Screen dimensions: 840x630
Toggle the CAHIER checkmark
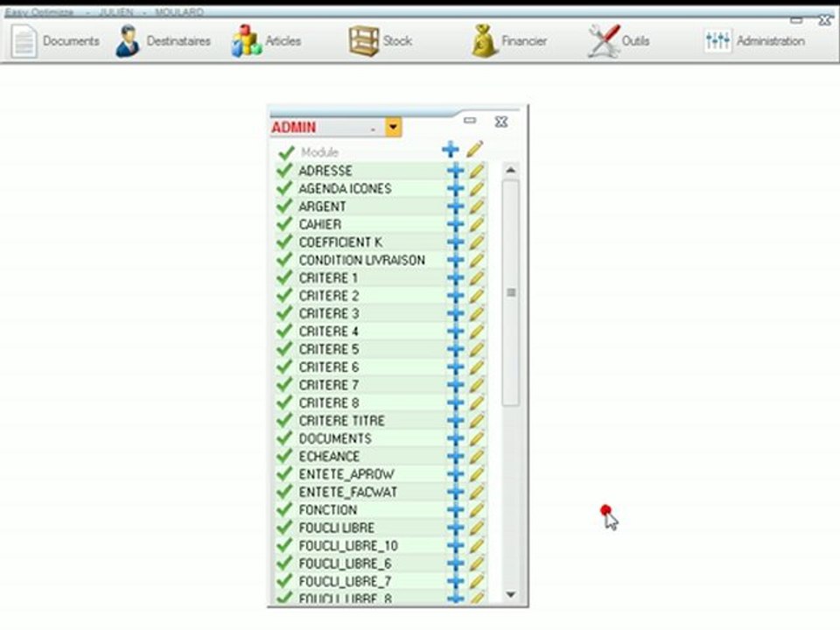(x=284, y=224)
